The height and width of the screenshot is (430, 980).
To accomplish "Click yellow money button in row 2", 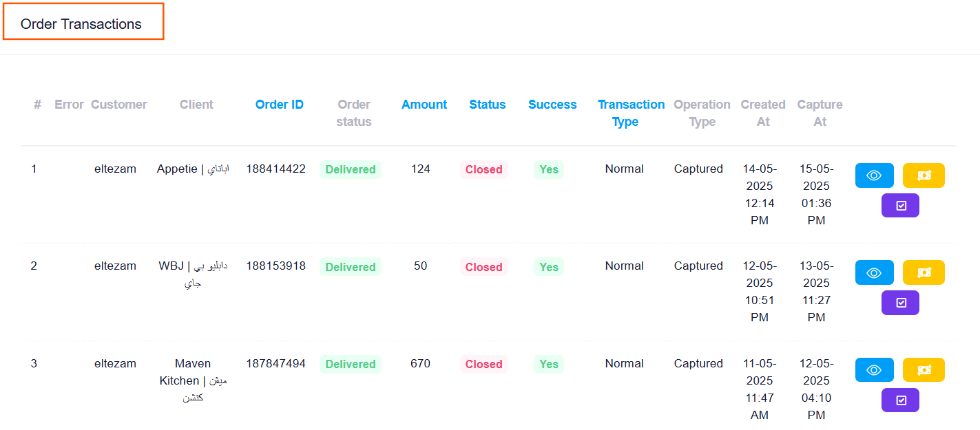I will (924, 272).
